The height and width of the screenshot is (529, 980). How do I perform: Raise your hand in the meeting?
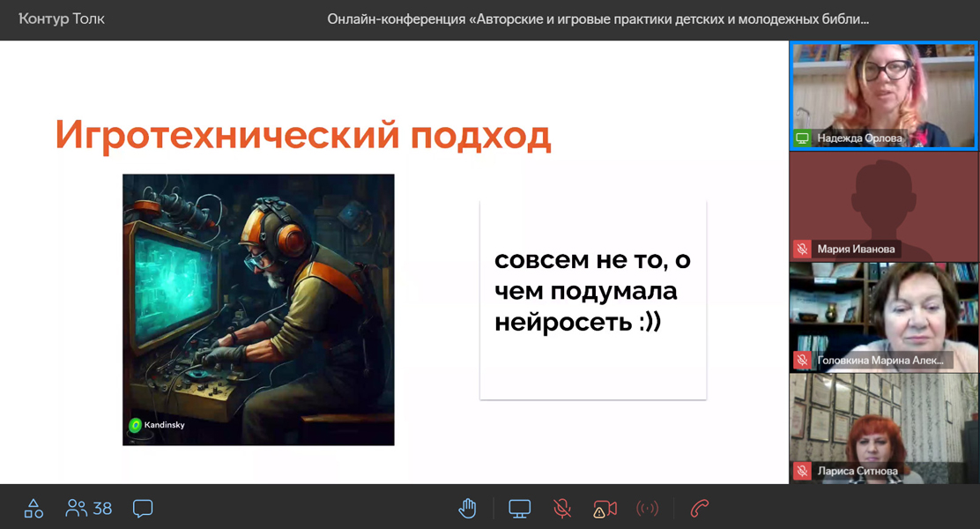467,508
